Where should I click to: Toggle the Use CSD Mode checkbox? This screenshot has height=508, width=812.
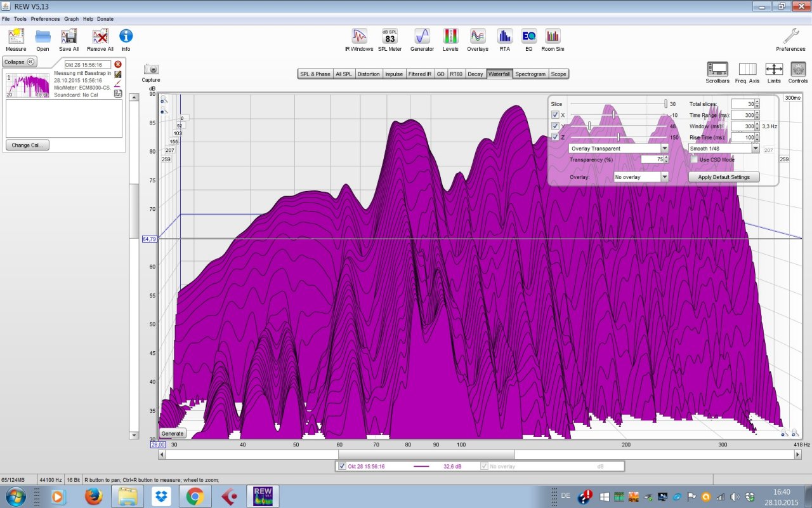(x=694, y=159)
